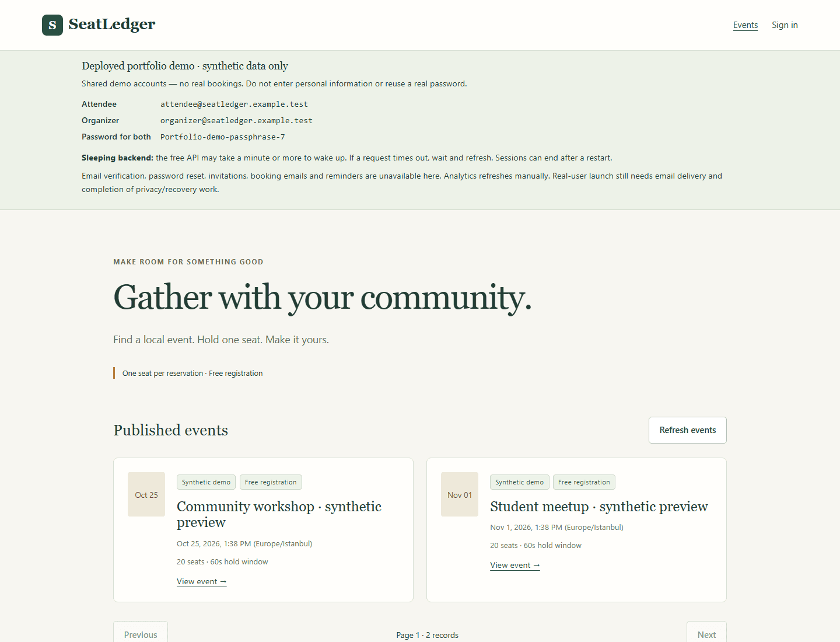Click the Portfolio-demo-passphrase-7 password text
The width and height of the screenshot is (840, 642).
click(x=223, y=137)
